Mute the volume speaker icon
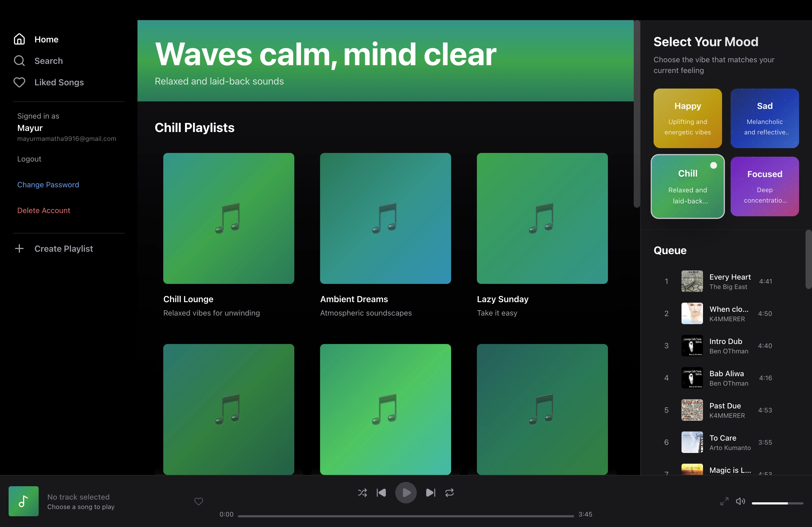812x527 pixels. pyautogui.click(x=740, y=501)
